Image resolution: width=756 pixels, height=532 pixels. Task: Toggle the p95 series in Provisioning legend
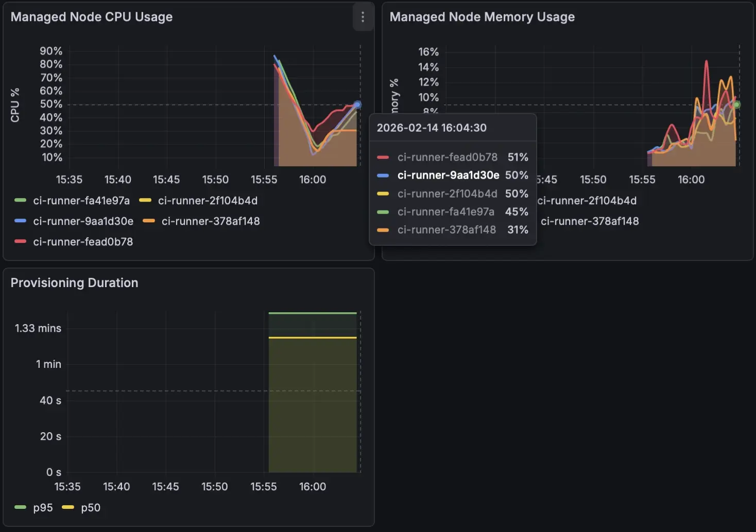[43, 508]
